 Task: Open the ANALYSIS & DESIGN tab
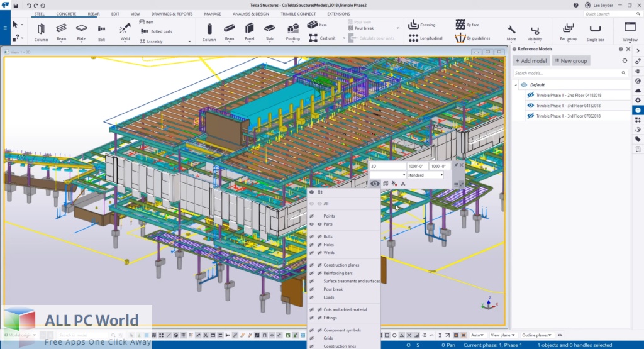[250, 14]
